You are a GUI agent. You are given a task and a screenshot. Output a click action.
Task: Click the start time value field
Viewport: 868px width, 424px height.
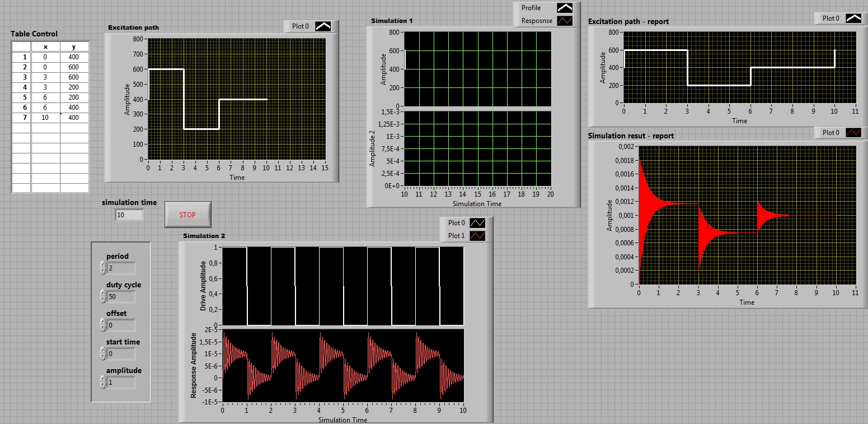click(x=121, y=353)
